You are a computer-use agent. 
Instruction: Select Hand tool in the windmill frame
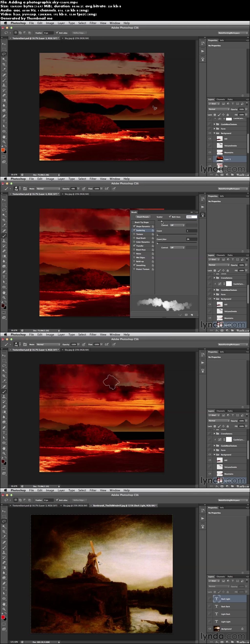(x=4, y=604)
